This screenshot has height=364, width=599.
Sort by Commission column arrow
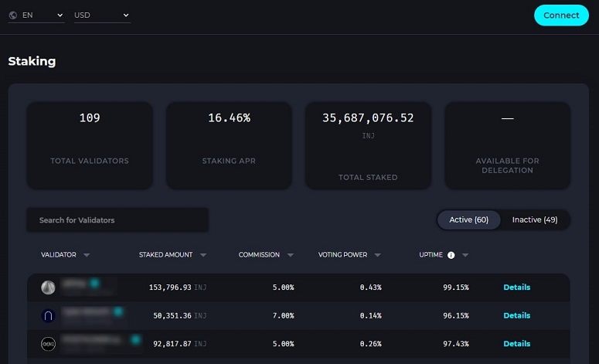click(x=291, y=255)
